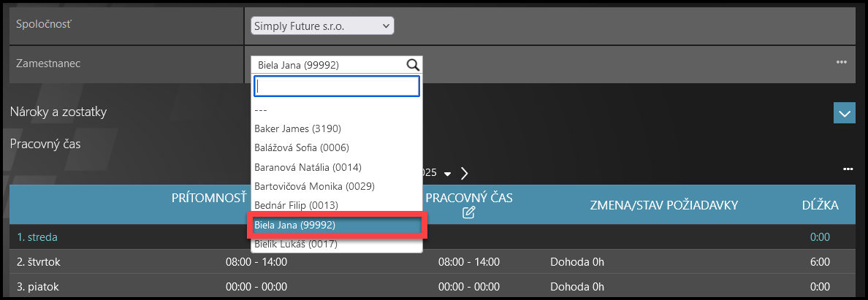Click the Biela Jana (99992) selected employee box

(327, 64)
